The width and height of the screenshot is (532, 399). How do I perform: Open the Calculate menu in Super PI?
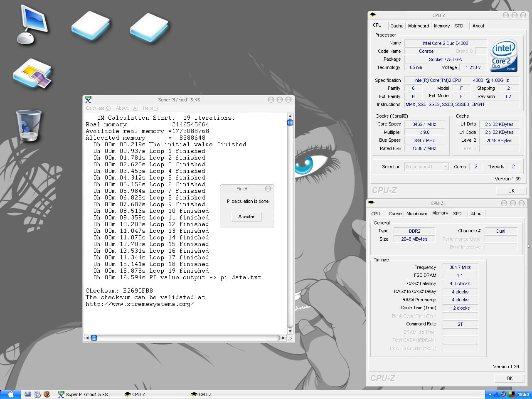98,108
